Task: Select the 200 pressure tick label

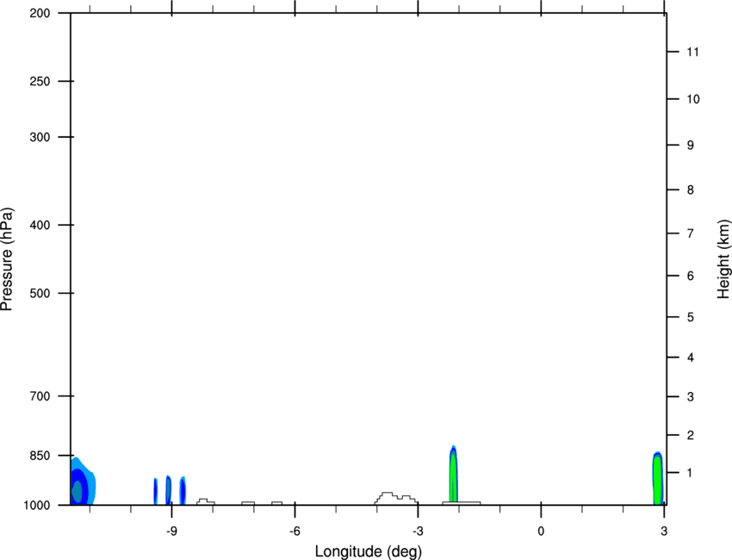Action: (x=40, y=13)
